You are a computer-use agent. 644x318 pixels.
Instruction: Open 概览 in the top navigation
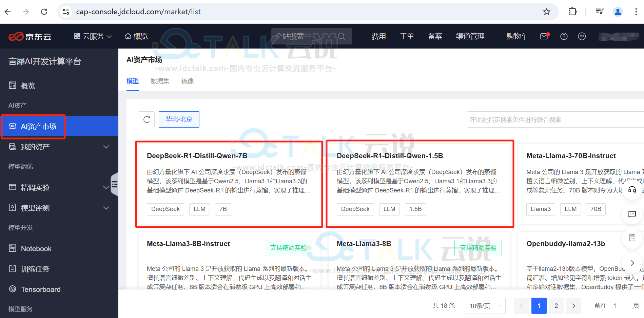[x=136, y=36]
